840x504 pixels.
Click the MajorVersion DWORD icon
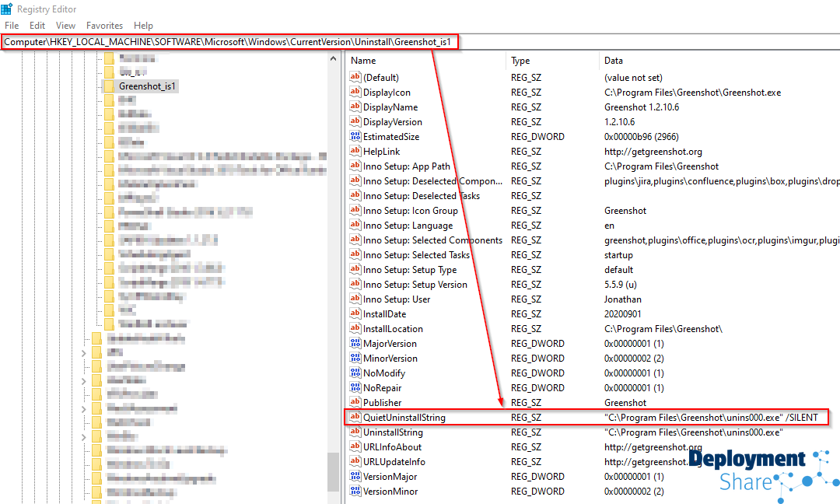coord(355,343)
